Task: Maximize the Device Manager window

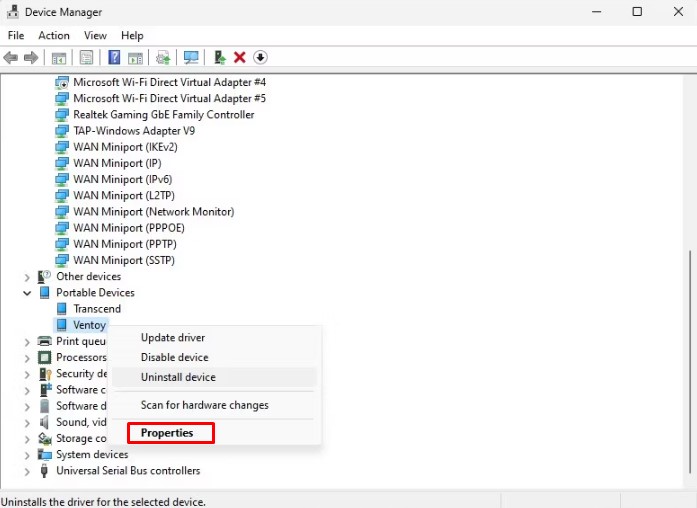Action: click(x=637, y=12)
